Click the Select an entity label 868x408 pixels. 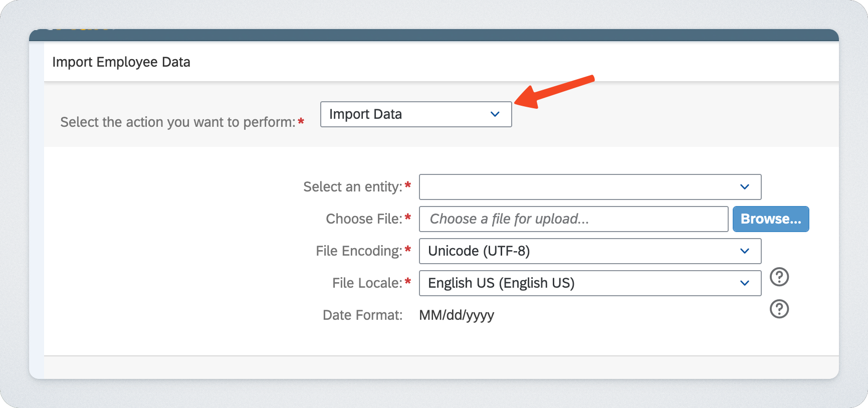(x=352, y=187)
